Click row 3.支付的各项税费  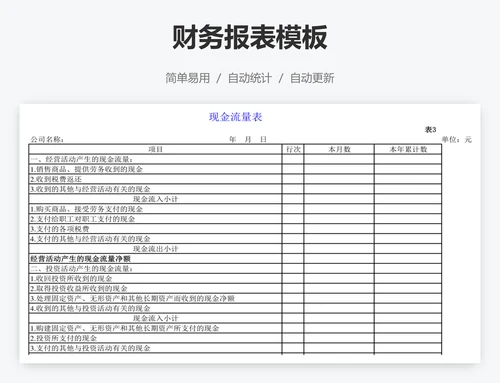click(x=235, y=229)
